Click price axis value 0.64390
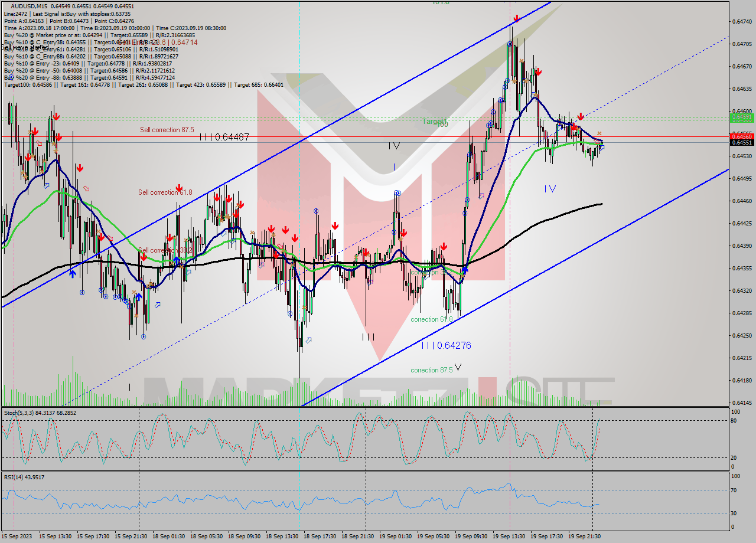Image resolution: width=756 pixels, height=543 pixels. pos(742,246)
